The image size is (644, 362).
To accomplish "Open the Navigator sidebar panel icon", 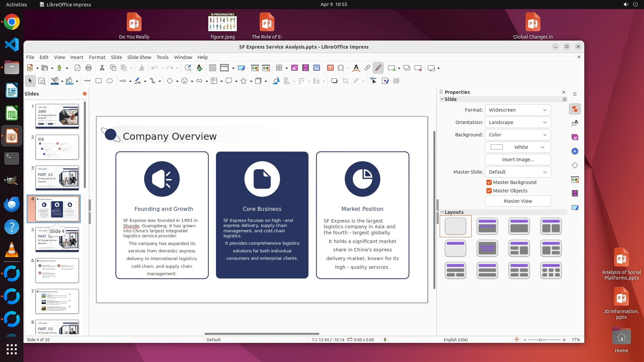I will pos(575,151).
